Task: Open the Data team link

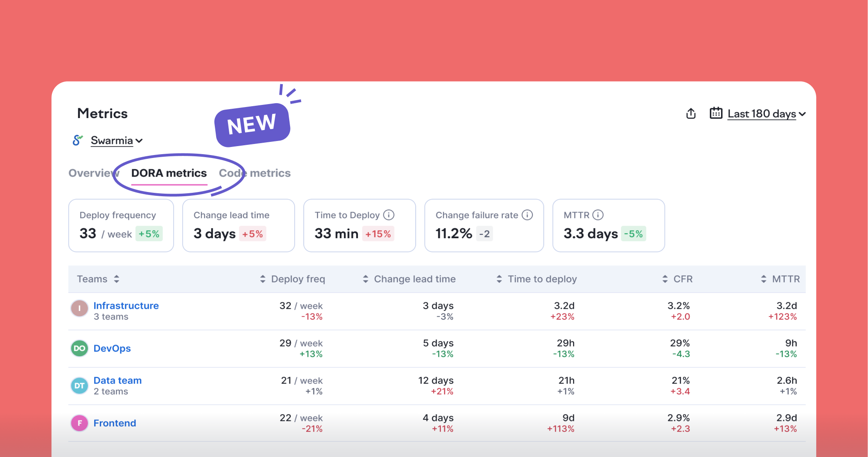Action: point(118,381)
